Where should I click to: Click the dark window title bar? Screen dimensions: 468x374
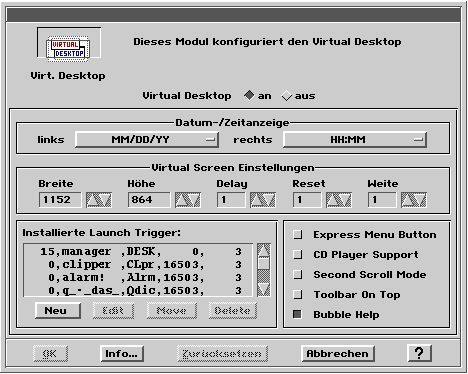point(234,15)
